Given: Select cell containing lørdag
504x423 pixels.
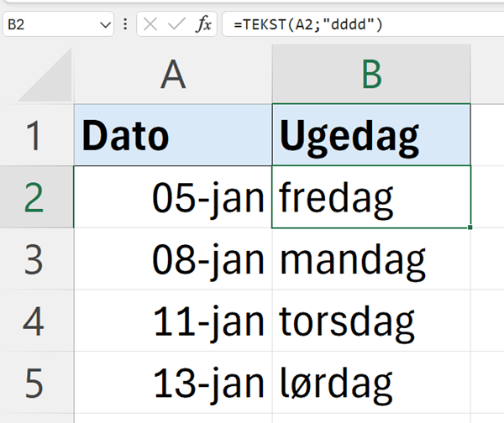Looking at the screenshot, I should (x=370, y=383).
